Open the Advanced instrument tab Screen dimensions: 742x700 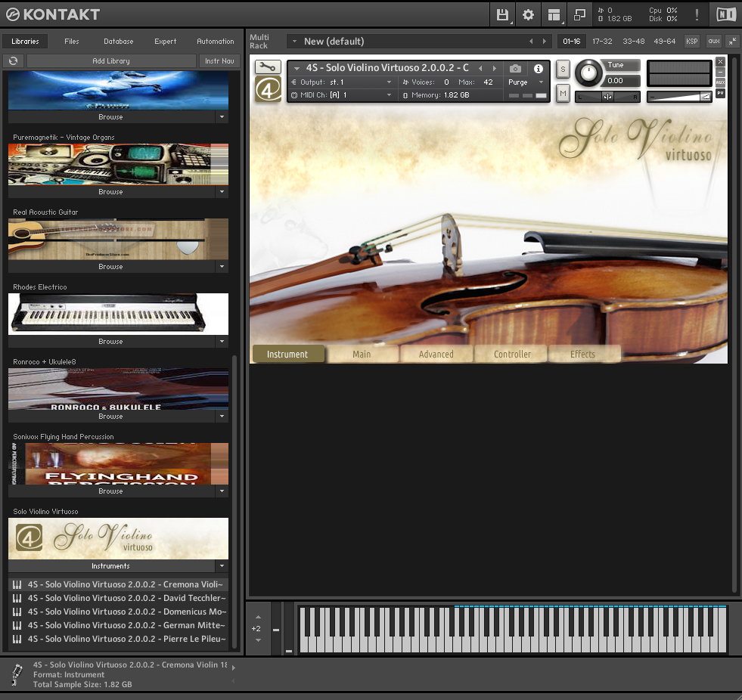pos(436,355)
